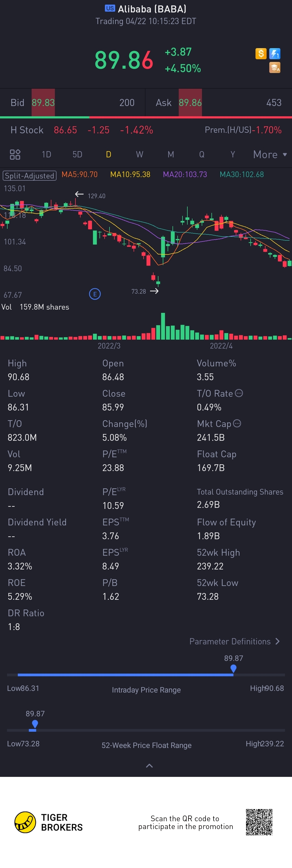Tap the orange dollar sign badge
This screenshot has height=868, width=292.
pyautogui.click(x=261, y=53)
